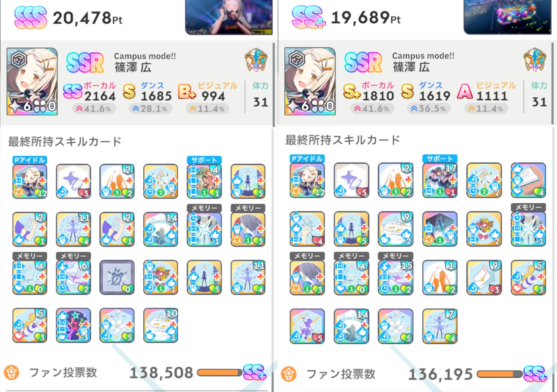Click the left fan votes progress bar

219,373
